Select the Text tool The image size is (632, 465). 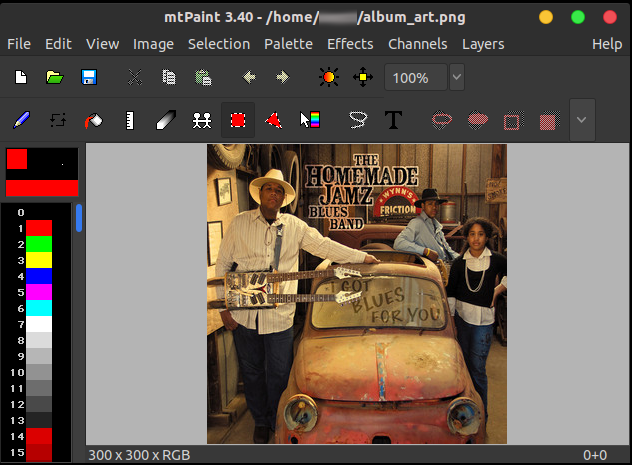pos(393,120)
